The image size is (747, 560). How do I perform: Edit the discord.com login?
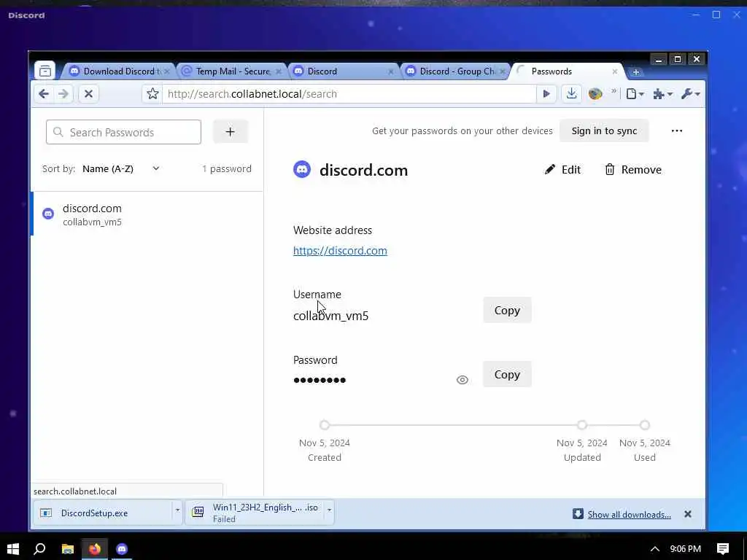point(562,169)
